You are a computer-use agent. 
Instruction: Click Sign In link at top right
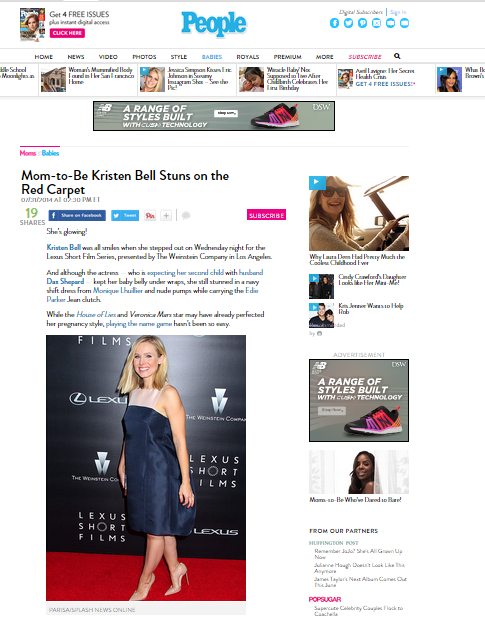(398, 12)
